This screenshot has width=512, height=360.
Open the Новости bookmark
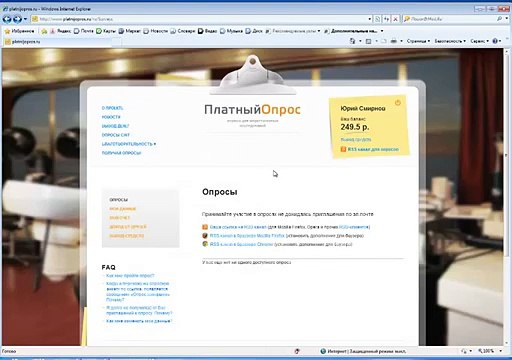pyautogui.click(x=156, y=31)
